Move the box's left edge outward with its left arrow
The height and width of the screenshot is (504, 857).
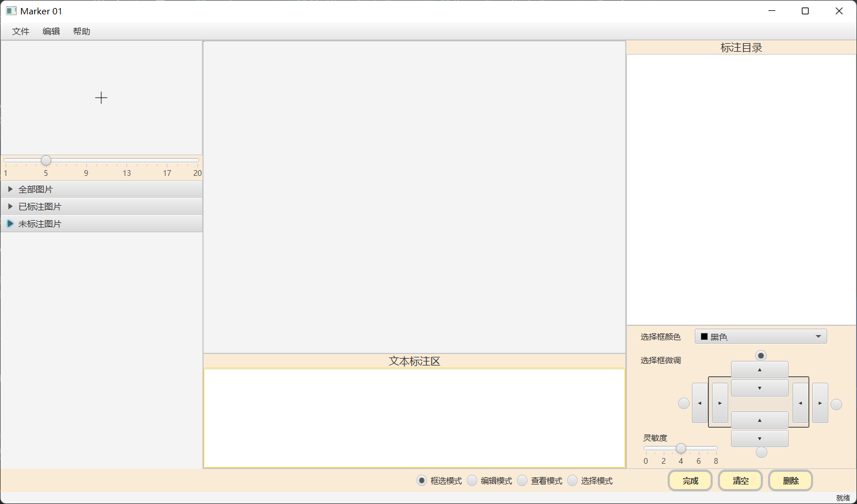point(700,403)
